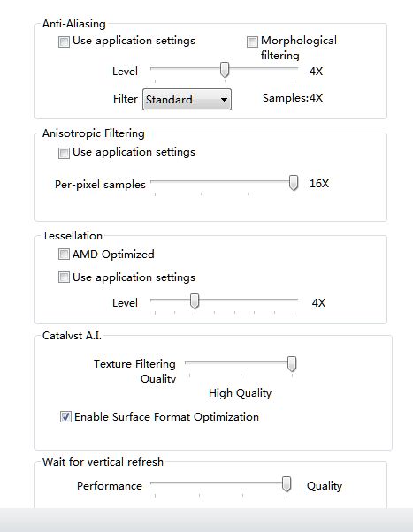Uncheck Enable Surface Format Optimization
Viewport: 413px width, 532px height.
click(65, 416)
